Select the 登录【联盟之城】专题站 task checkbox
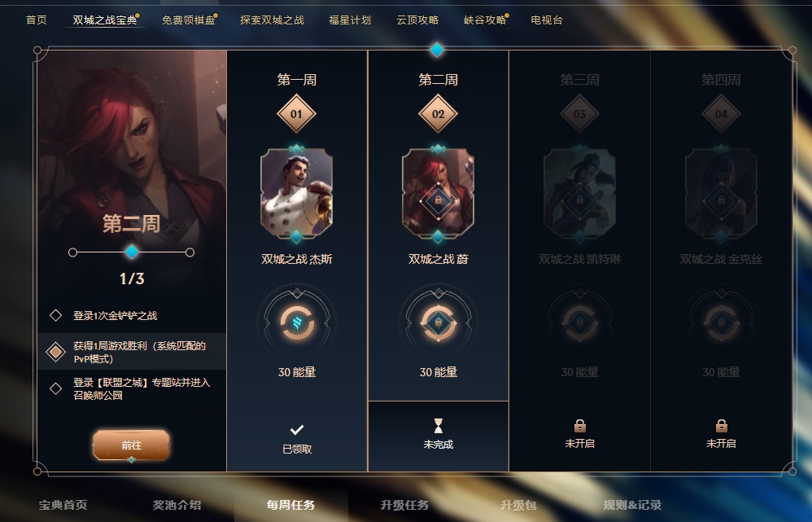 pos(55,388)
